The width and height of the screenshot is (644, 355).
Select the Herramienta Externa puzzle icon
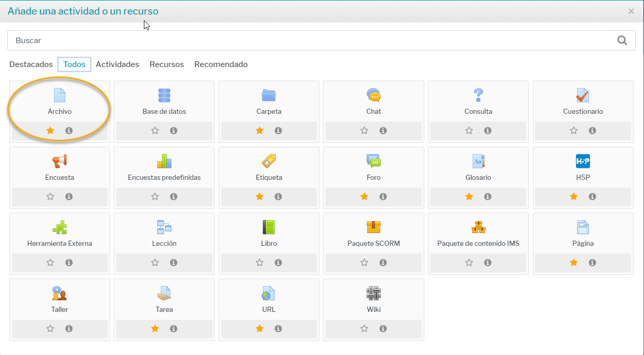click(x=60, y=228)
